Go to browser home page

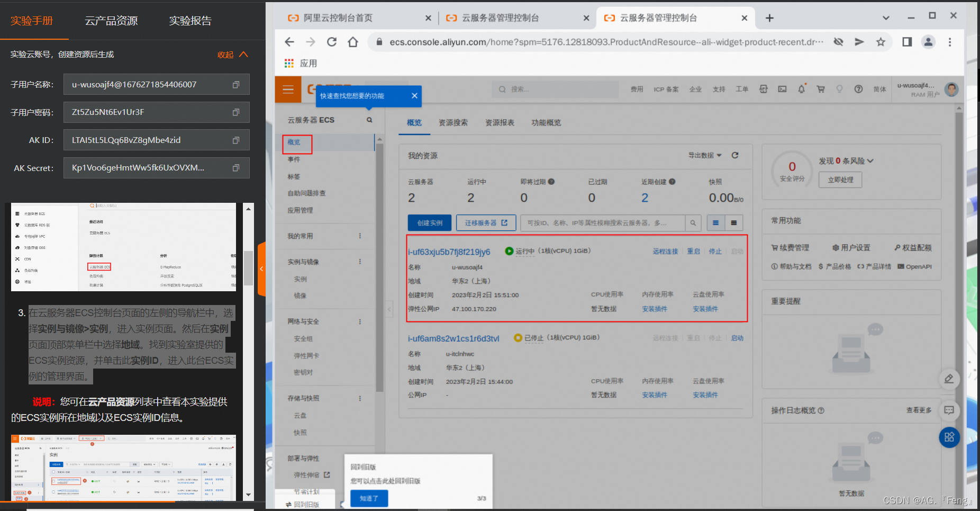pyautogui.click(x=353, y=42)
